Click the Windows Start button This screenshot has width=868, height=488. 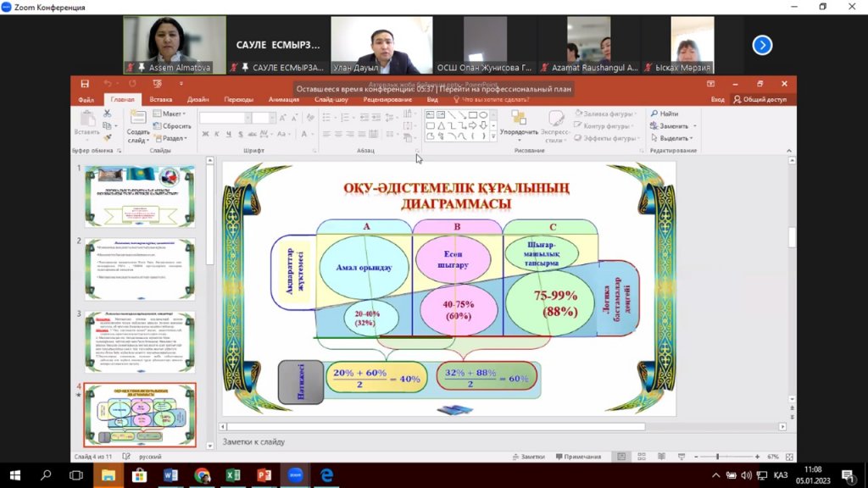pos(15,474)
